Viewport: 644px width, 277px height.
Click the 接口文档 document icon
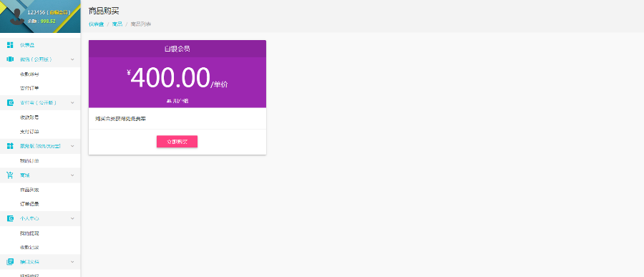10,262
